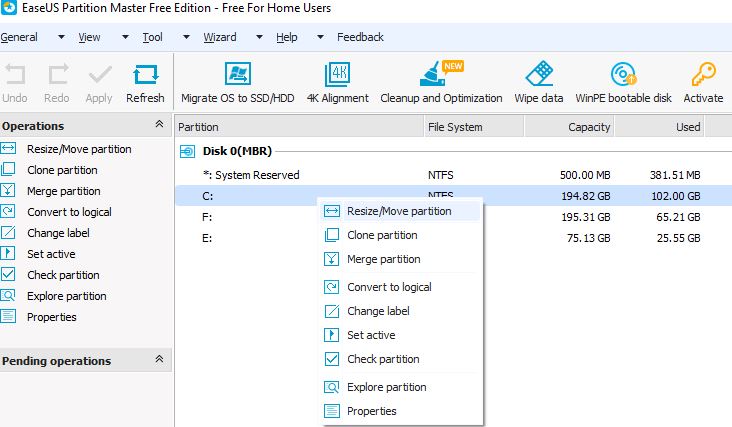The image size is (732, 427).
Task: Click Clone partition link in Operations
Action: point(62,170)
